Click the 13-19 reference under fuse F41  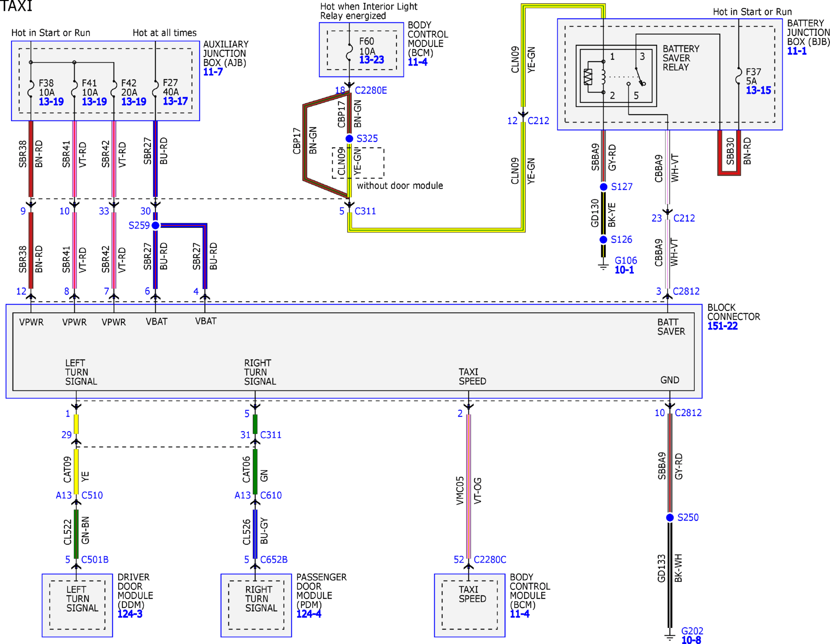point(94,102)
